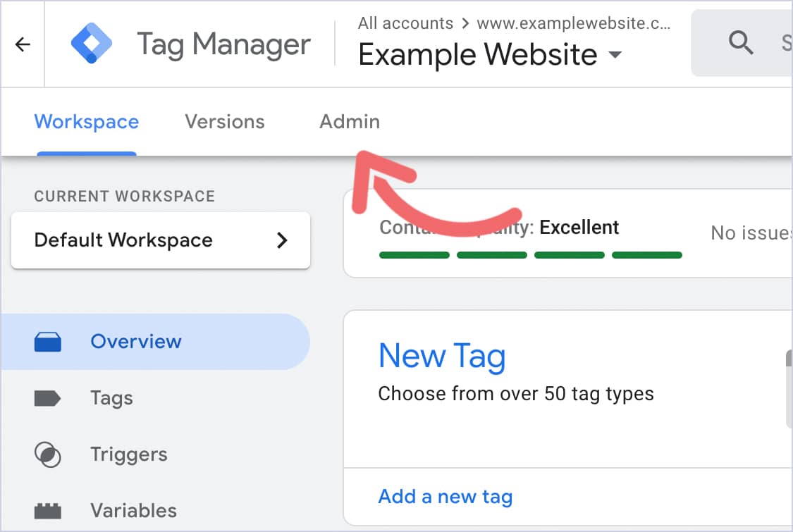
Task: Click the New Tag heading
Action: pyautogui.click(x=442, y=356)
